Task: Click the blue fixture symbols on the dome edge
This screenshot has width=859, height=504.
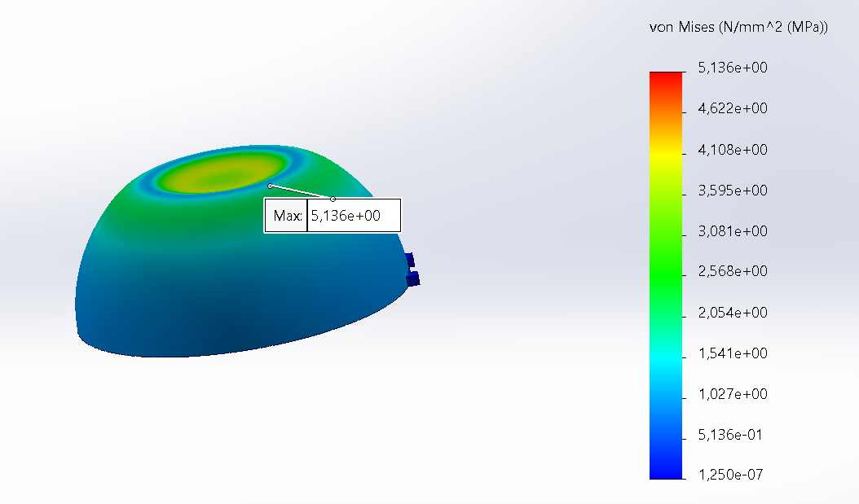Action: (x=412, y=270)
